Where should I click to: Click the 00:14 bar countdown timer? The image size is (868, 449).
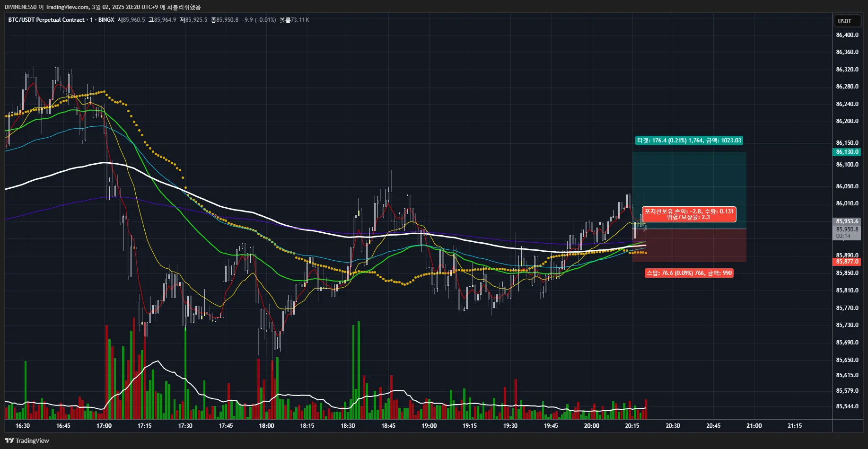coord(843,236)
